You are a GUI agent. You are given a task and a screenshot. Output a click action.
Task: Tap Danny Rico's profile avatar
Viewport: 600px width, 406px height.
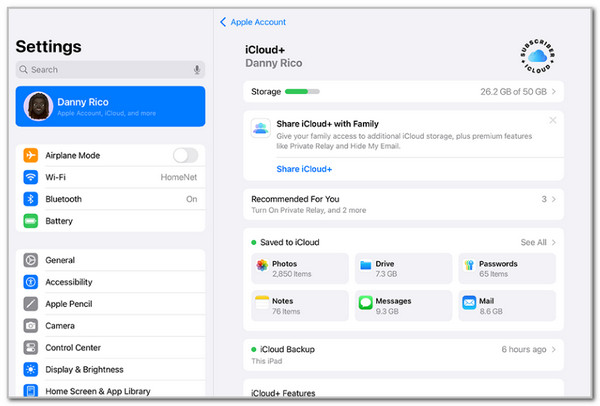pyautogui.click(x=39, y=106)
